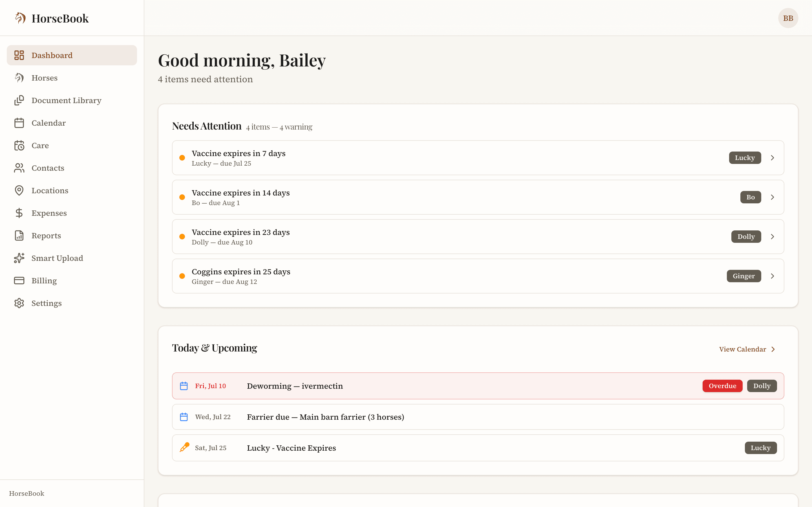Screen dimensions: 812x507
Task: Click the red Overdue badge
Action: 722,386
